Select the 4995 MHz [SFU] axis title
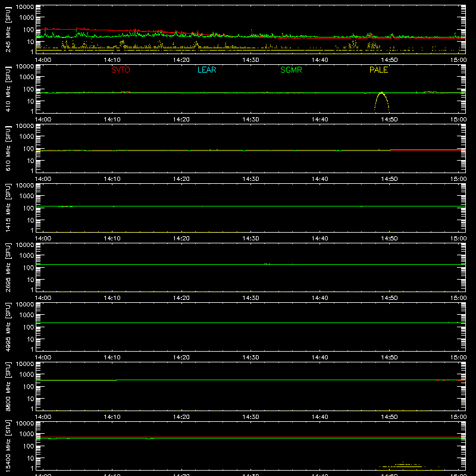 pyautogui.click(x=8, y=327)
